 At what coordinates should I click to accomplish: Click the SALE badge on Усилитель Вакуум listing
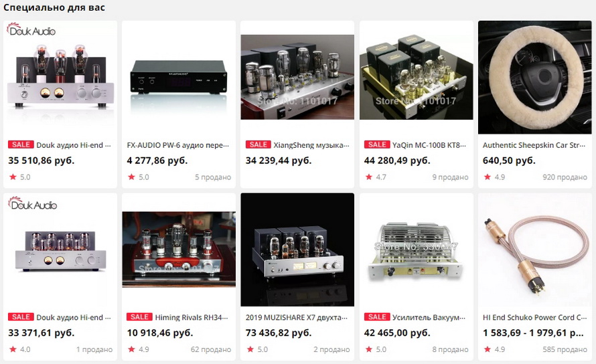coord(376,317)
